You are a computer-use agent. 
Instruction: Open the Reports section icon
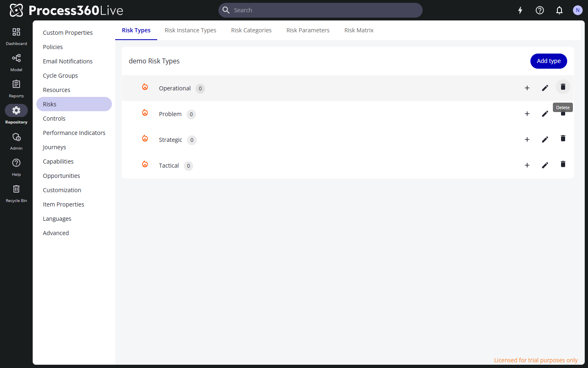tap(16, 84)
